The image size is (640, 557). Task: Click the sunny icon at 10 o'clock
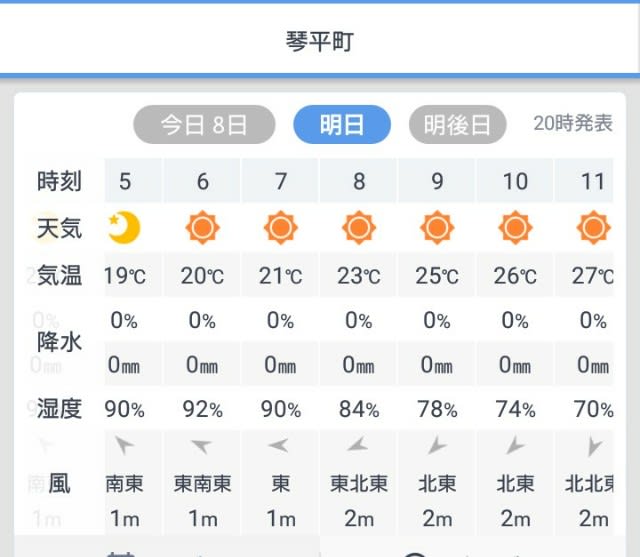(x=515, y=227)
